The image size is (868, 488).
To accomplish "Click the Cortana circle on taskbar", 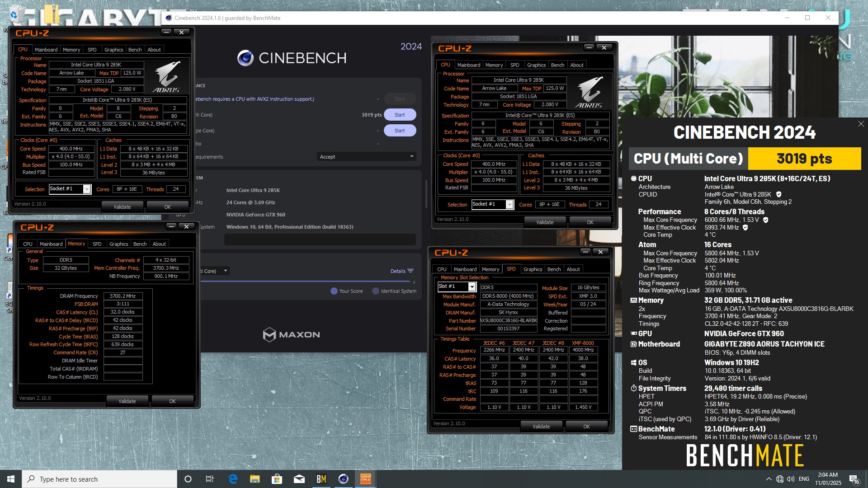I will tap(188, 479).
